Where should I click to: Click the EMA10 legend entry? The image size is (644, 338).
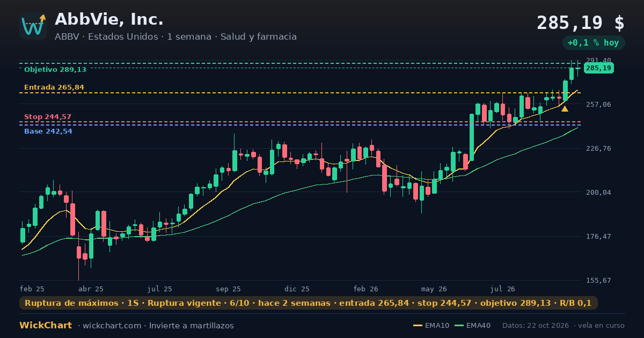431,326
